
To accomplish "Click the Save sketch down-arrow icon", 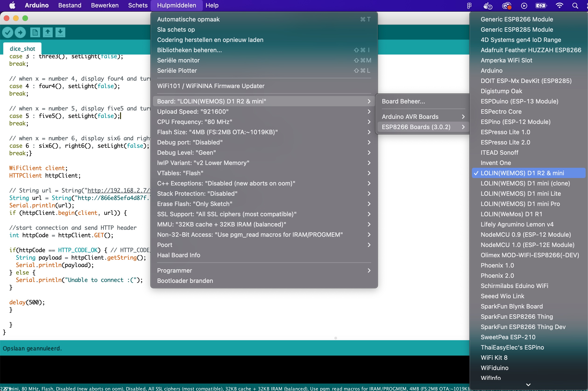I will tap(60, 32).
